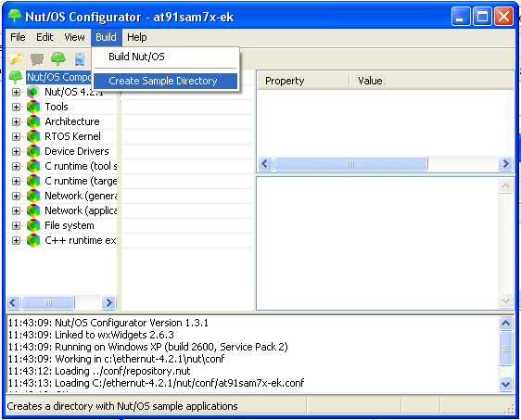Click log panel scroll up arrow

(506, 323)
